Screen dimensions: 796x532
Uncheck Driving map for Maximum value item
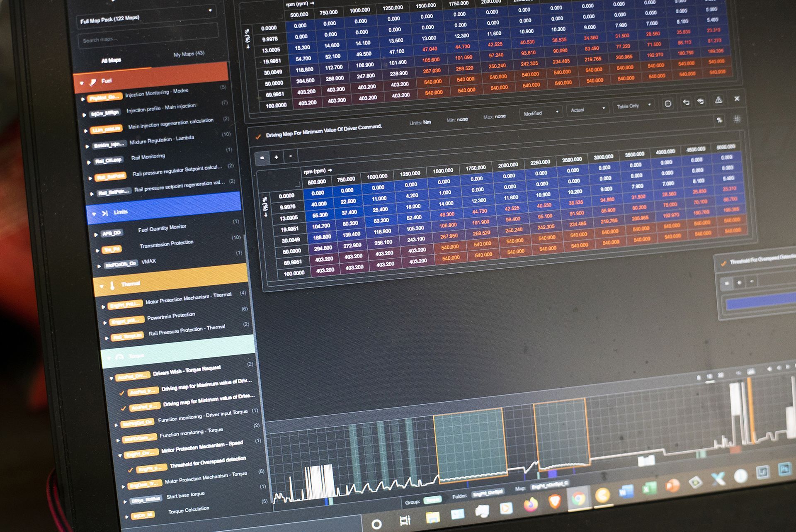coord(121,393)
